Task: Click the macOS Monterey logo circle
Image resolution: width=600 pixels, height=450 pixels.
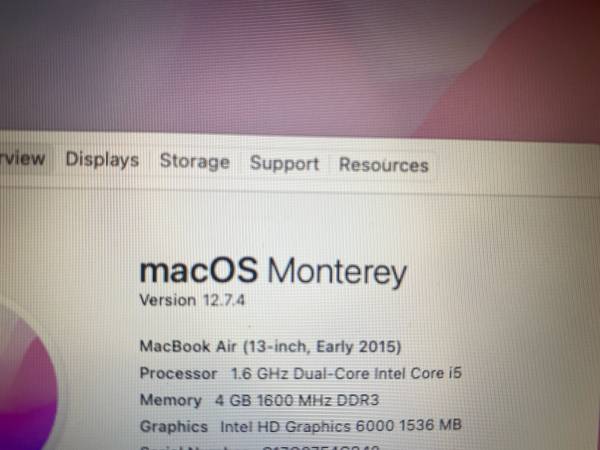Action: click(27, 379)
